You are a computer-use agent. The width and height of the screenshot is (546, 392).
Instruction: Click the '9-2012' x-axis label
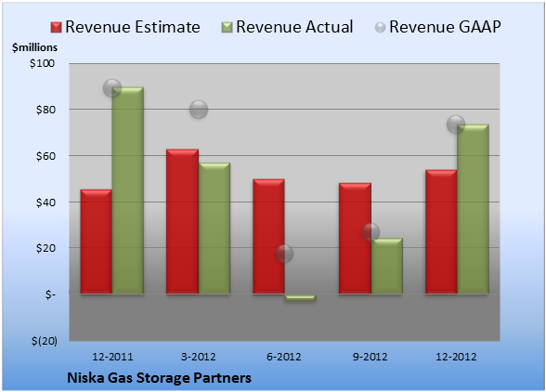click(x=370, y=357)
